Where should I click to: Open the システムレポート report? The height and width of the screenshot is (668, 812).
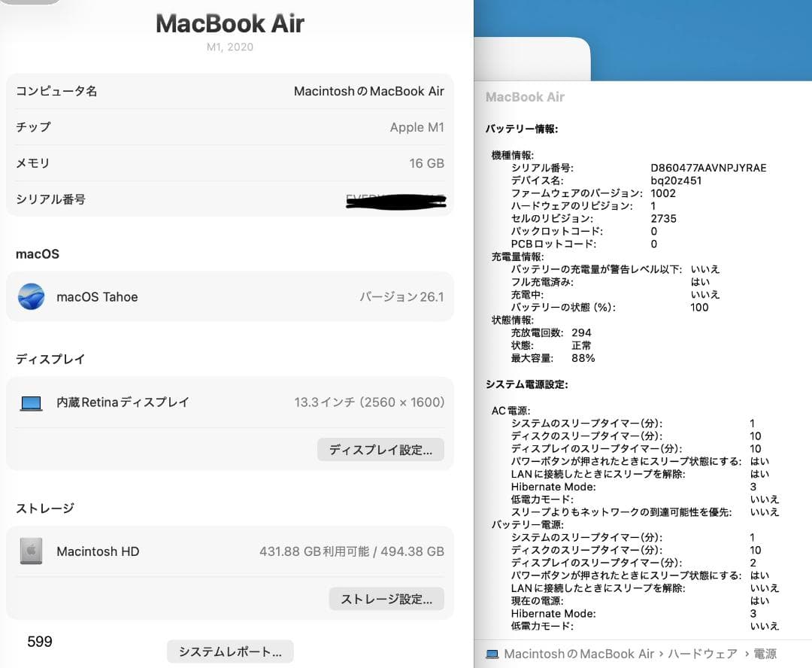click(229, 651)
